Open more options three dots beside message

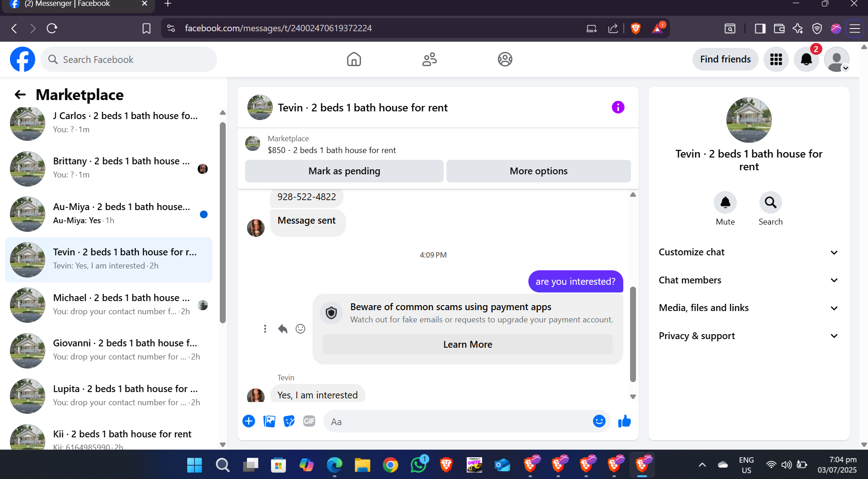265,329
